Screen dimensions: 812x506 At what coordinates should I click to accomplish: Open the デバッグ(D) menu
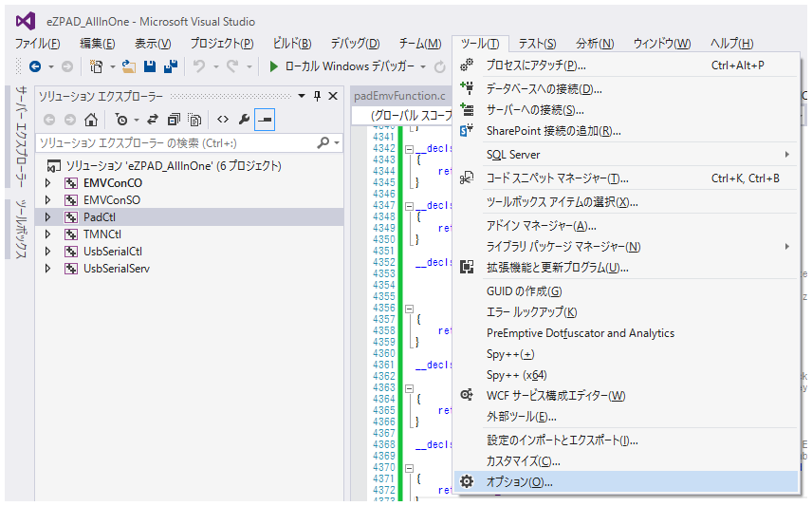pos(355,44)
